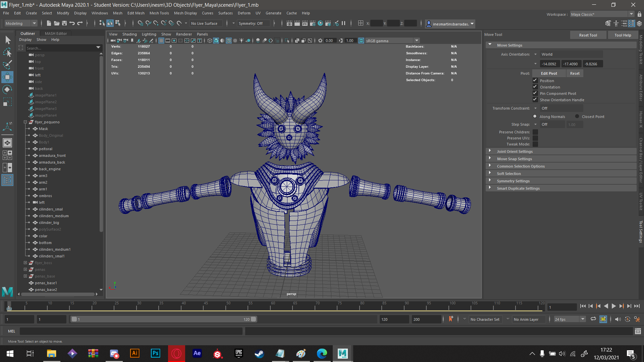Toggle textured display in viewport toolbar
Image resolution: width=644 pixels, height=362 pixels.
235,41
